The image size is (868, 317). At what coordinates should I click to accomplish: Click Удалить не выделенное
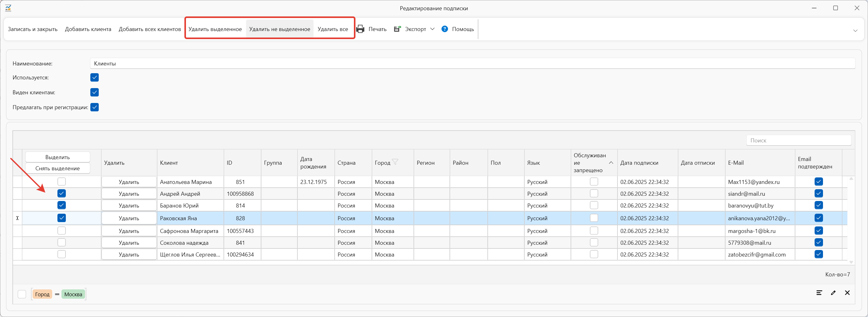pos(280,29)
